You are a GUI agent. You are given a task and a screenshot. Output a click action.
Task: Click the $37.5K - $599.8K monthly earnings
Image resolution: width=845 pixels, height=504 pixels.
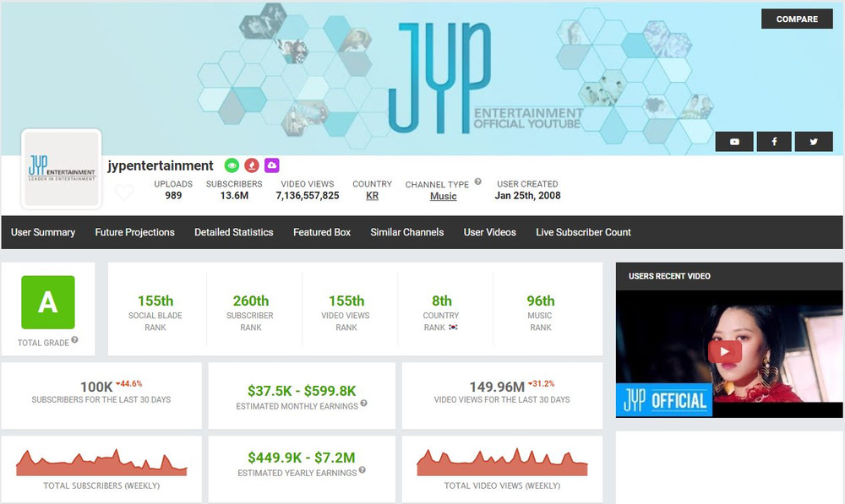click(302, 390)
